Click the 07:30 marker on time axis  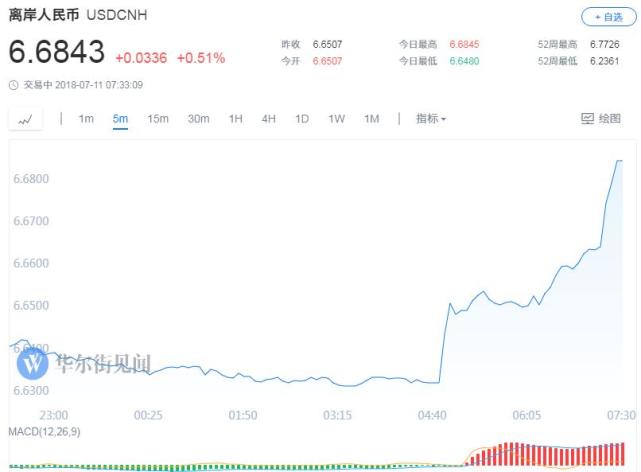click(x=620, y=415)
